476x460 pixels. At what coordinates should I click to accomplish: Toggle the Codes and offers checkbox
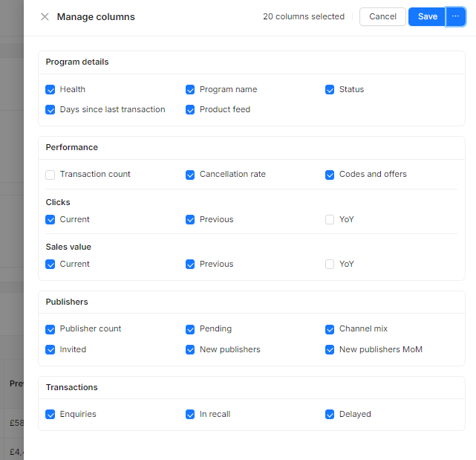click(330, 175)
